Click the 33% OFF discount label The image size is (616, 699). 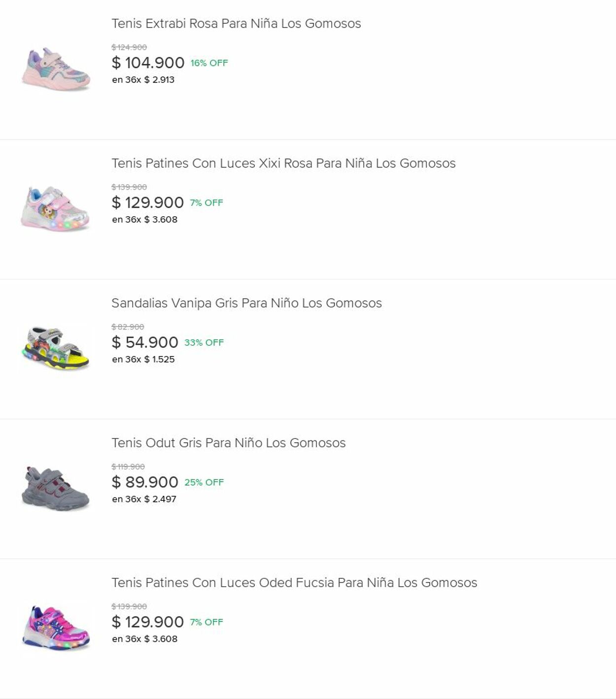click(204, 342)
